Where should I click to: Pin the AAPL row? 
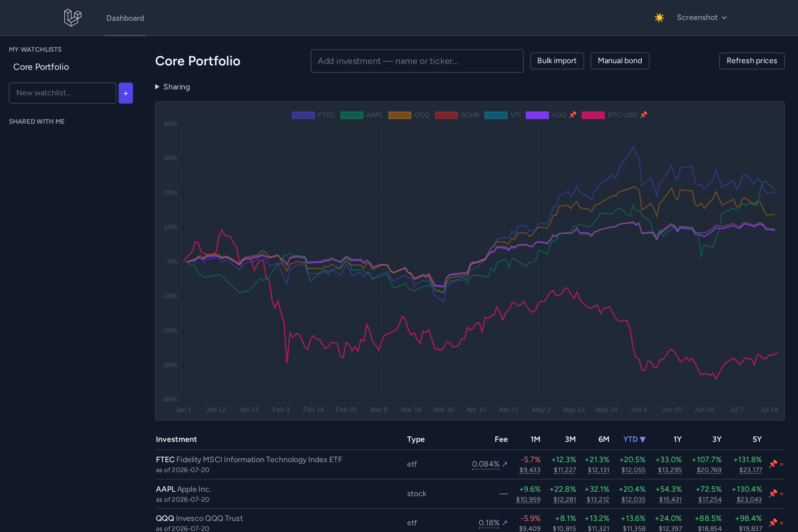773,494
